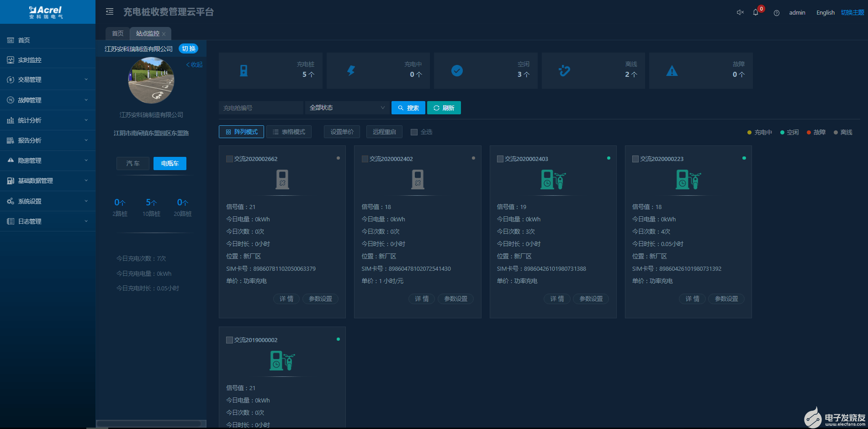Click the 隐患管理 warning icon in sidebar

pos(11,161)
